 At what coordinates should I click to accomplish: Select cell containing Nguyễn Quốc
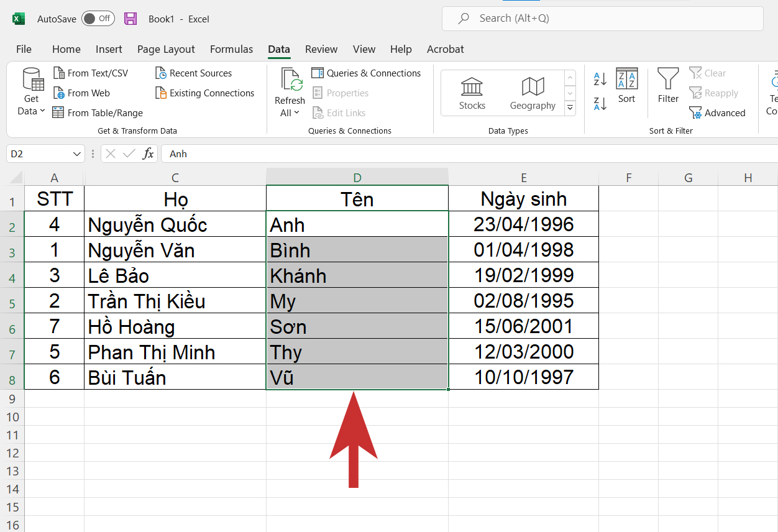pos(175,224)
